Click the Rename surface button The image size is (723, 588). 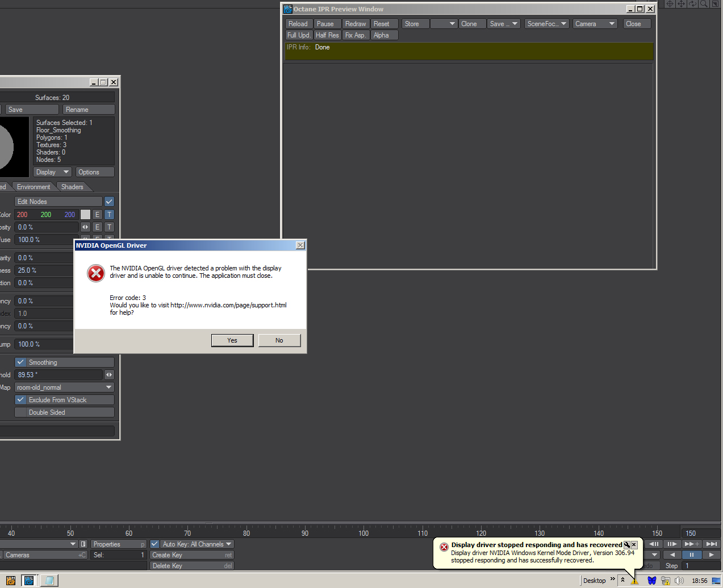coord(89,110)
